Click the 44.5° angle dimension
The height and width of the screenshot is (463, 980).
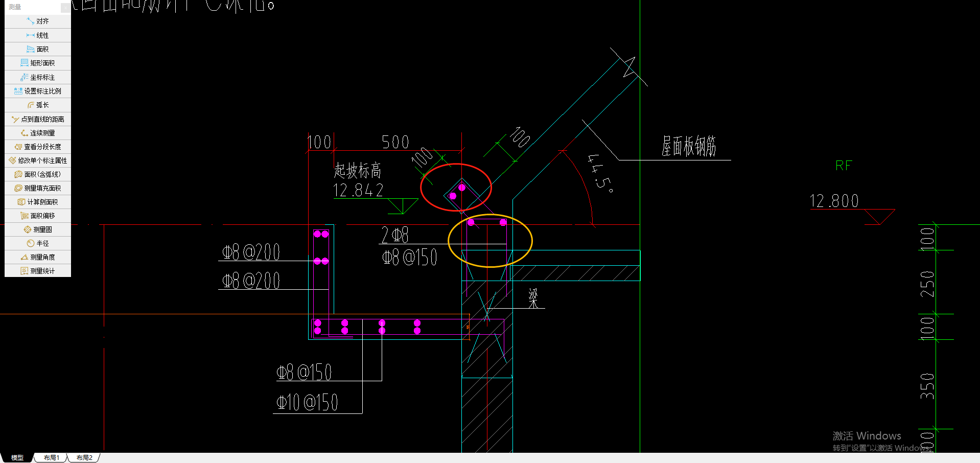pyautogui.click(x=599, y=173)
